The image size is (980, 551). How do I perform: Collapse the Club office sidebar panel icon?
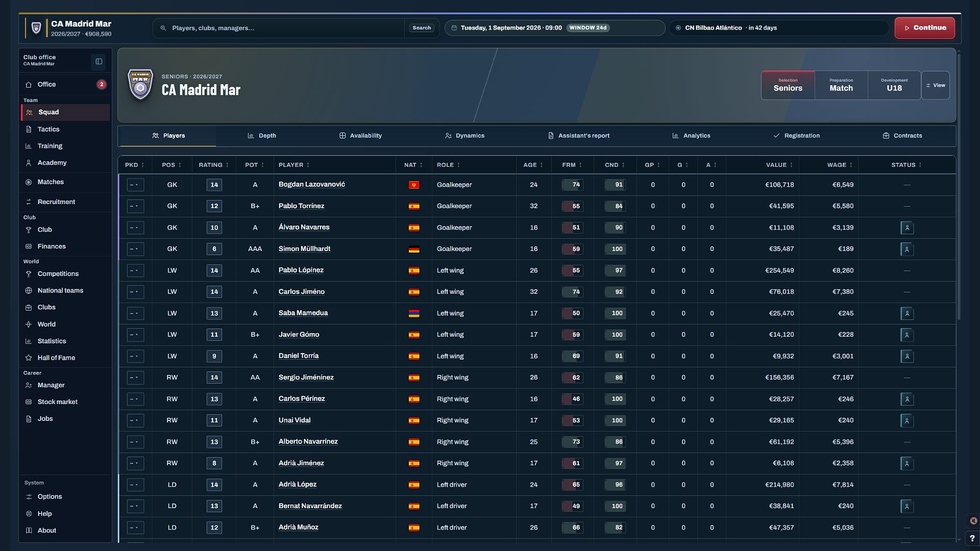(99, 62)
